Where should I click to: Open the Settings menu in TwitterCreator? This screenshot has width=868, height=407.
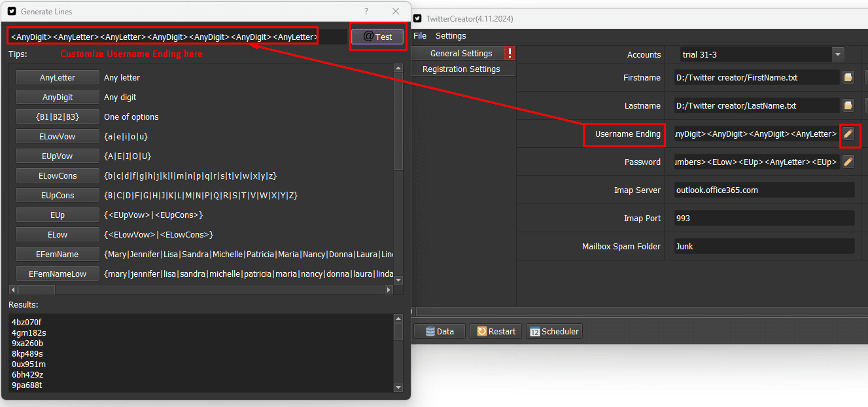click(x=451, y=36)
